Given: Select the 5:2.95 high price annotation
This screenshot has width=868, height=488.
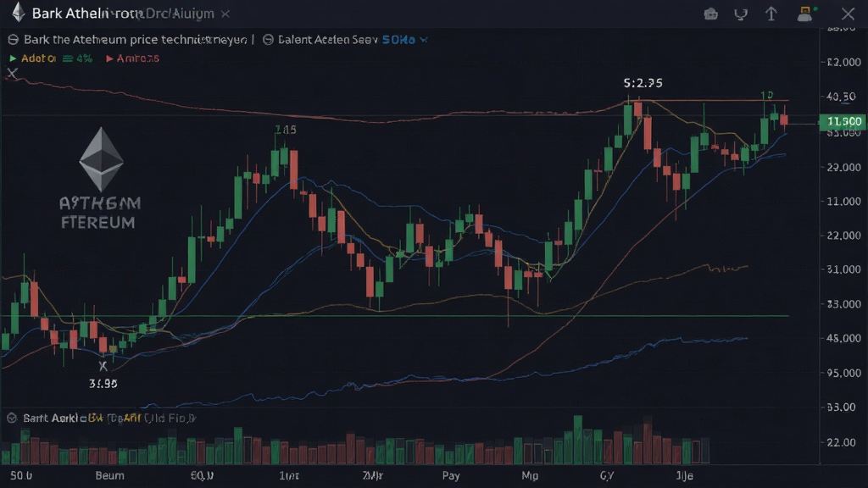Looking at the screenshot, I should click(x=643, y=83).
